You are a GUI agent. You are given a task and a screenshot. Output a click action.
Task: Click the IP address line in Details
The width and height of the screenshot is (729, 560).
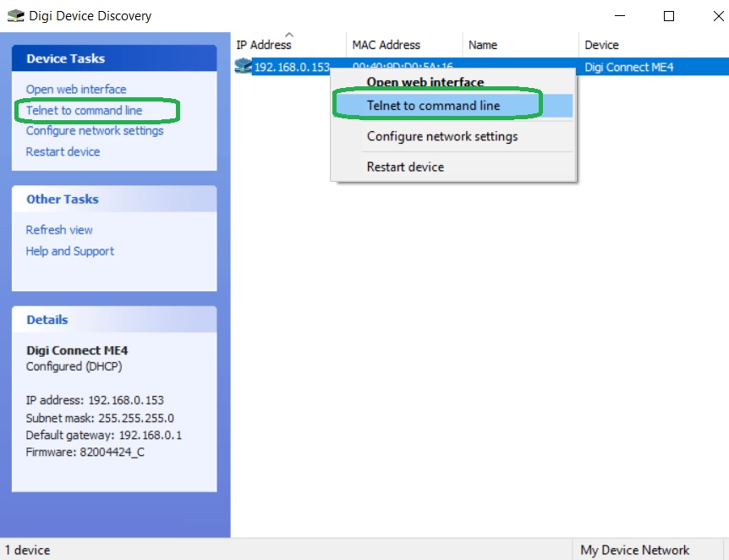click(95, 400)
